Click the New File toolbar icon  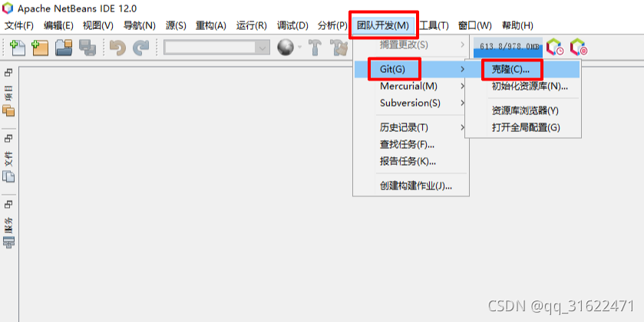[17, 48]
